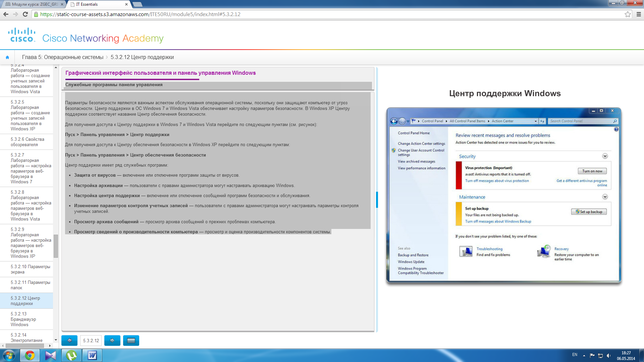Open Microsoft Word from the taskbar

tap(92, 355)
